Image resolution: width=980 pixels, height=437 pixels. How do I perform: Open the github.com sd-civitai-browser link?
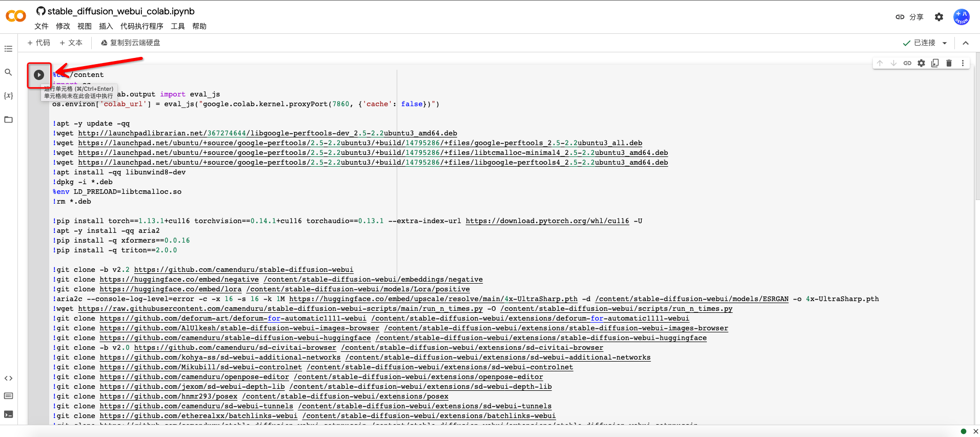click(x=235, y=348)
